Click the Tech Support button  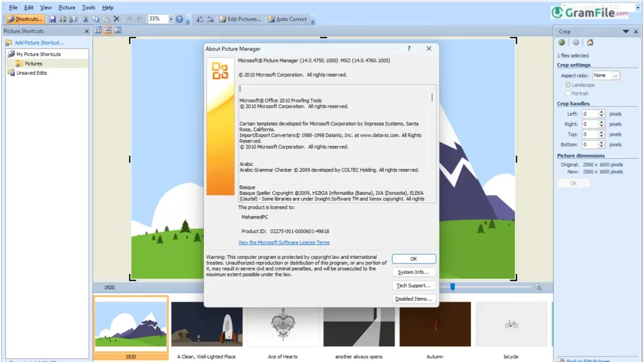(414, 286)
